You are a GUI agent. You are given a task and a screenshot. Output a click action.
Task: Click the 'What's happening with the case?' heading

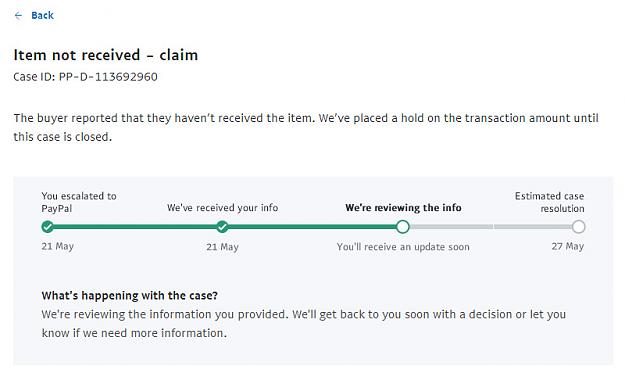130,295
